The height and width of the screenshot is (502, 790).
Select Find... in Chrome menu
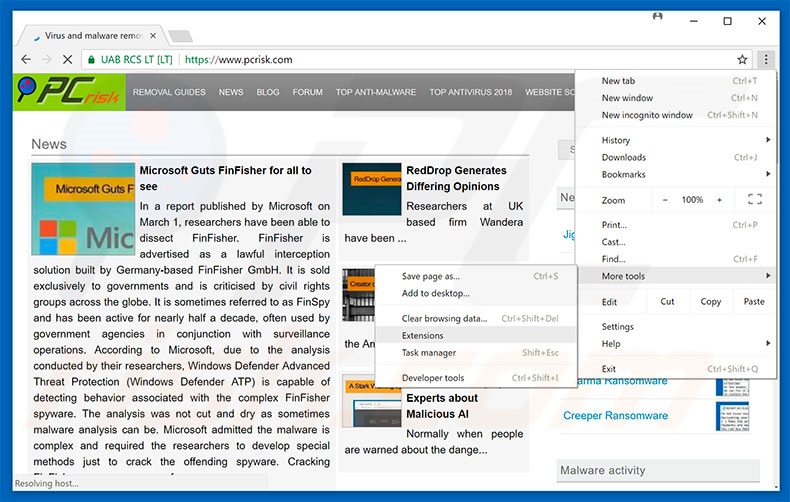tap(676, 259)
